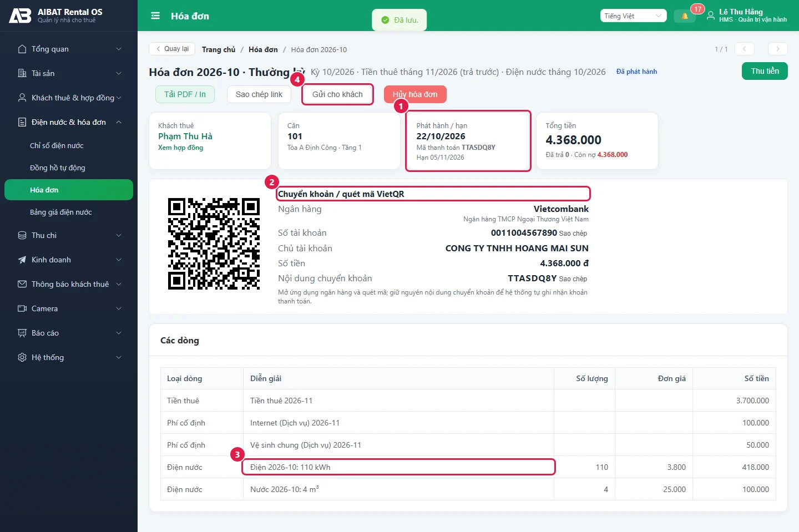Open the notifications bell icon

point(685,16)
